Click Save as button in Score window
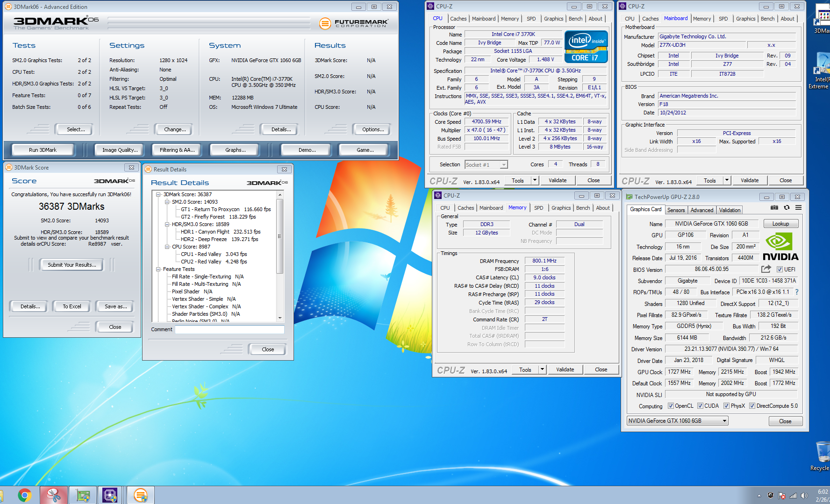 point(115,306)
